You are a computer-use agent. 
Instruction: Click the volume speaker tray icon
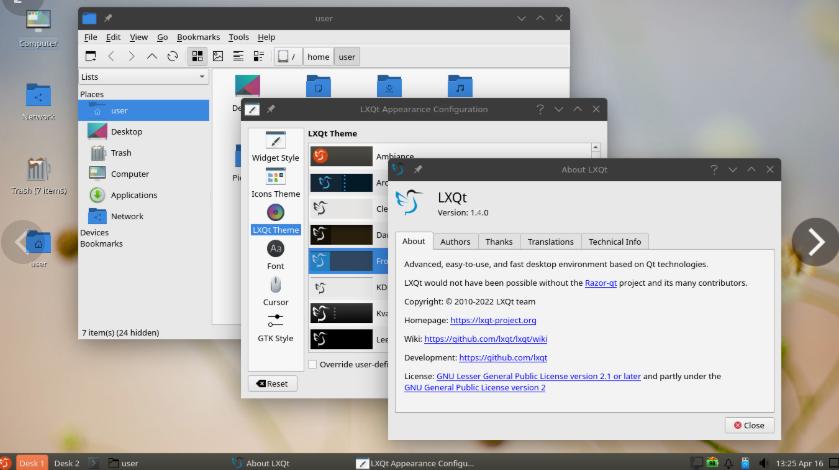[762, 463]
